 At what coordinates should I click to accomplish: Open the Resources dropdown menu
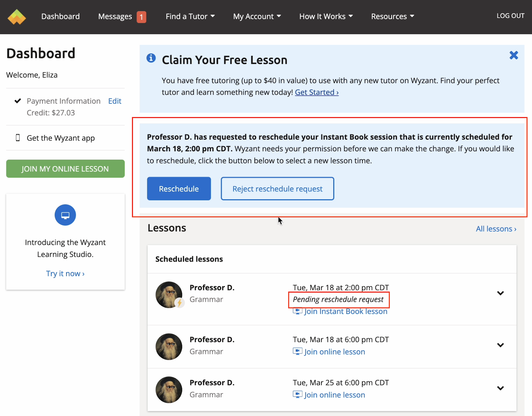pyautogui.click(x=393, y=16)
